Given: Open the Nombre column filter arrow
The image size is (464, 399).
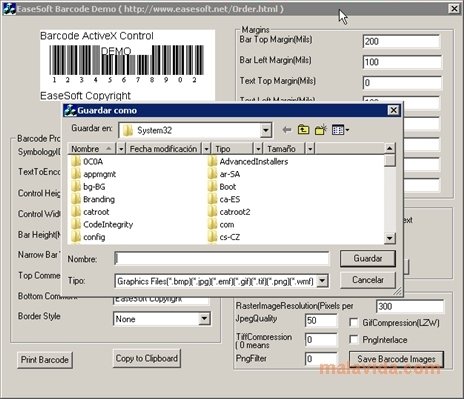Looking at the screenshot, I should tap(121, 148).
